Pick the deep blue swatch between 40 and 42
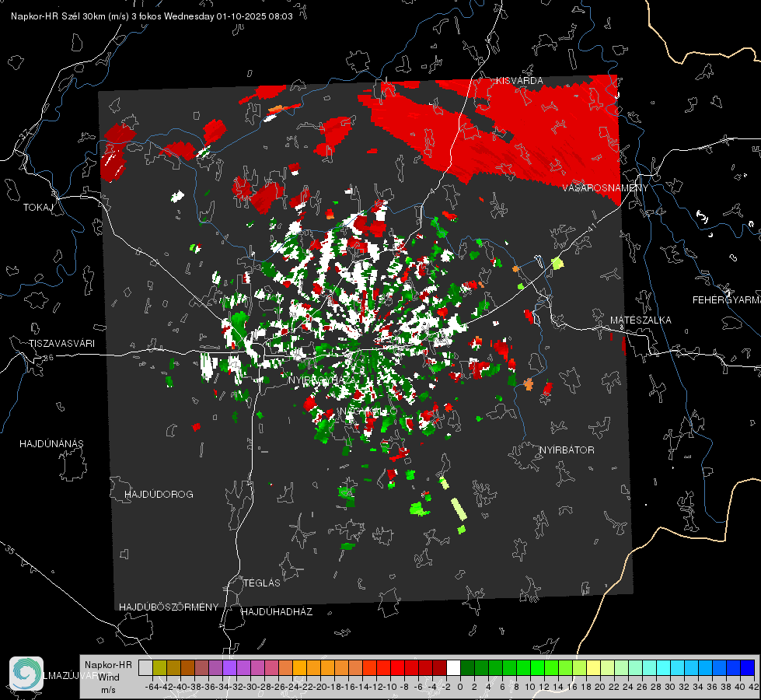The width and height of the screenshot is (761, 700). tap(747, 667)
